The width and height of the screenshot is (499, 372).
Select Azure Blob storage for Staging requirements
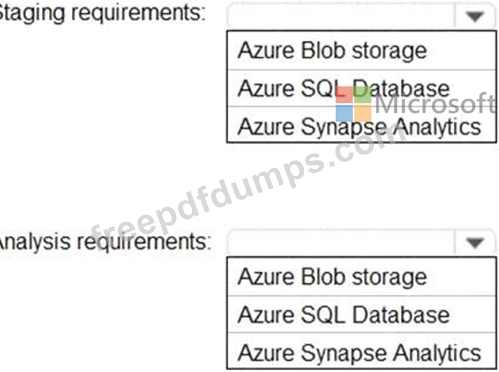point(361,51)
